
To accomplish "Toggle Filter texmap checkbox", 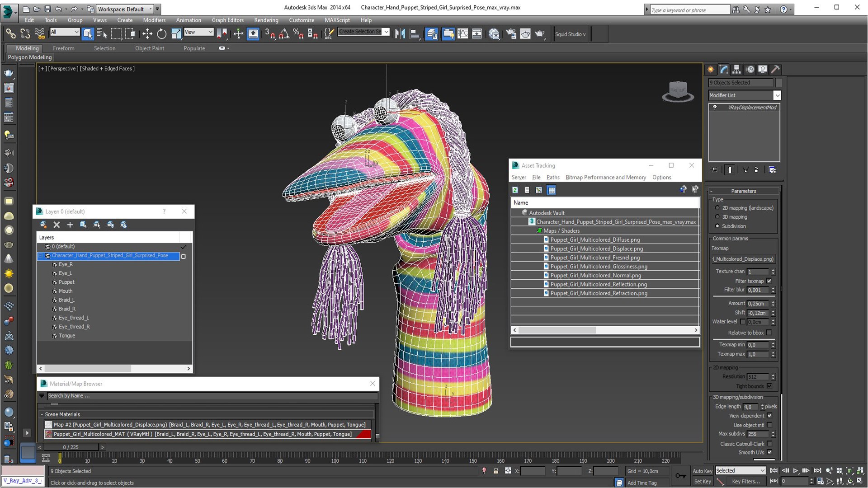I will pos(769,281).
